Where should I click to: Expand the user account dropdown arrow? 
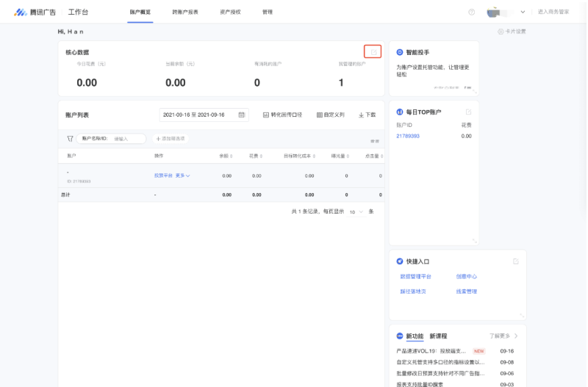pyautogui.click(x=523, y=12)
